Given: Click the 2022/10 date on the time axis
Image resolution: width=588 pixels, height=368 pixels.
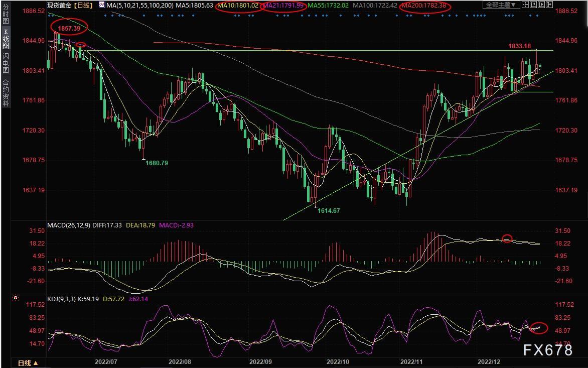Looking at the screenshot, I should point(337,361).
